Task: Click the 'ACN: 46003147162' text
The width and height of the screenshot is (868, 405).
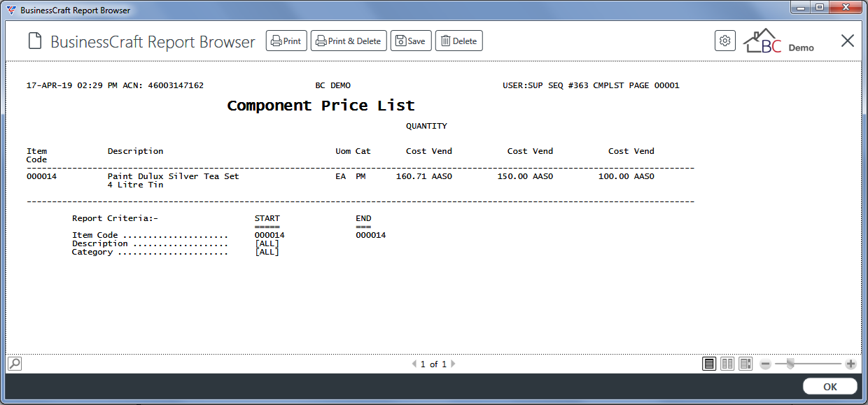Action: tap(163, 85)
